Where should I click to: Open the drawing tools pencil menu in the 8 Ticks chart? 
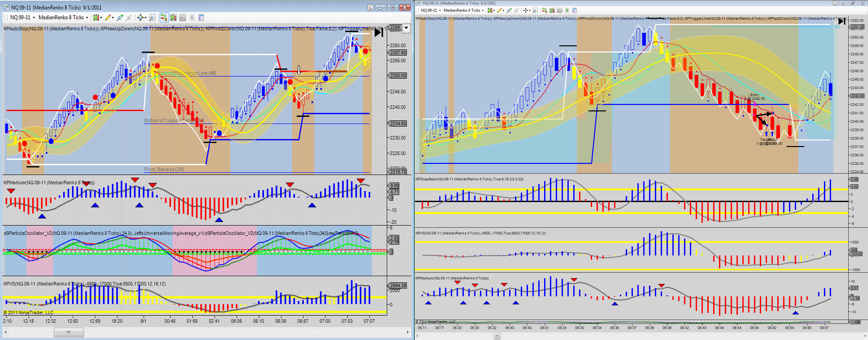pos(109,17)
